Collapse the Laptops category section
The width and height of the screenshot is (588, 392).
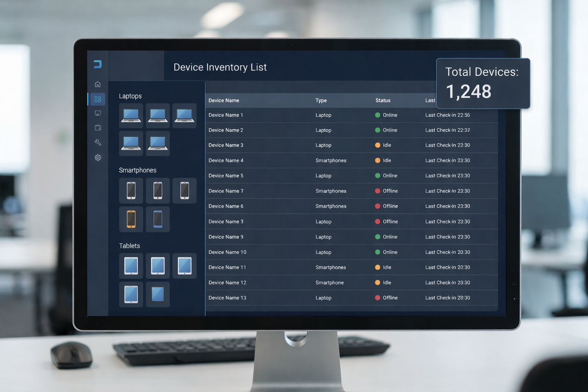point(130,96)
